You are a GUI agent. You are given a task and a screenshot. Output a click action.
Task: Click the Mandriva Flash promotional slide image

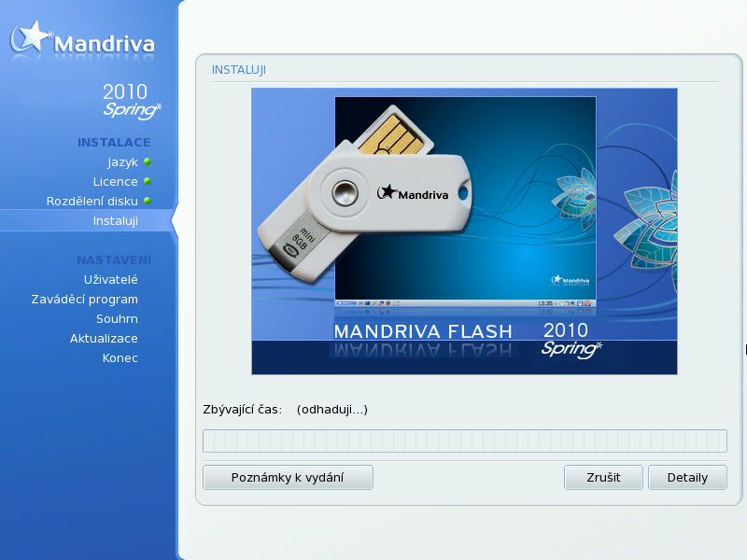(x=464, y=231)
